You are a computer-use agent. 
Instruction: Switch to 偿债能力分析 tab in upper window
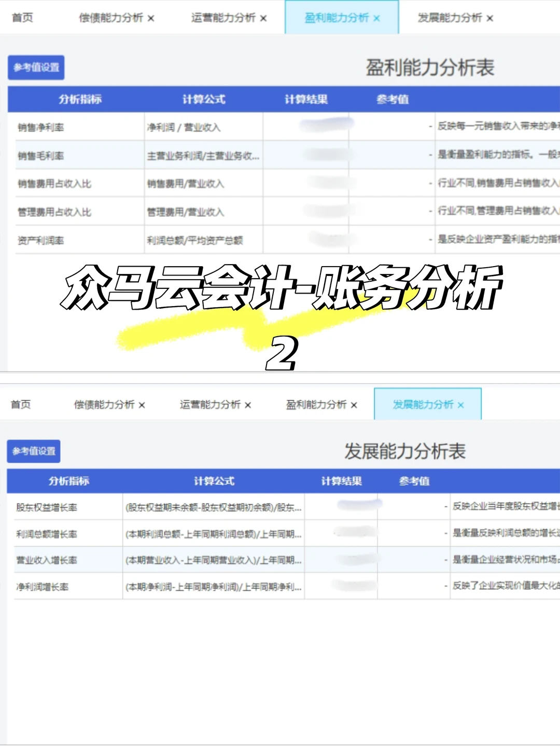[111, 18]
